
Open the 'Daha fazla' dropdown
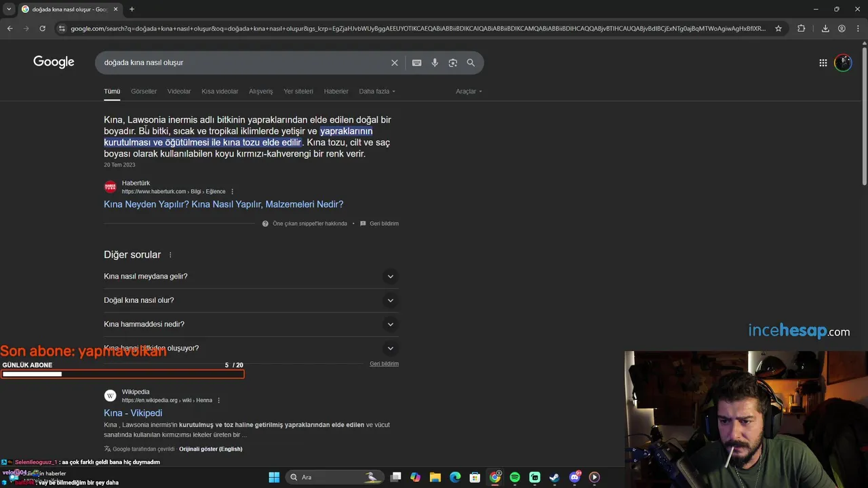pos(377,91)
